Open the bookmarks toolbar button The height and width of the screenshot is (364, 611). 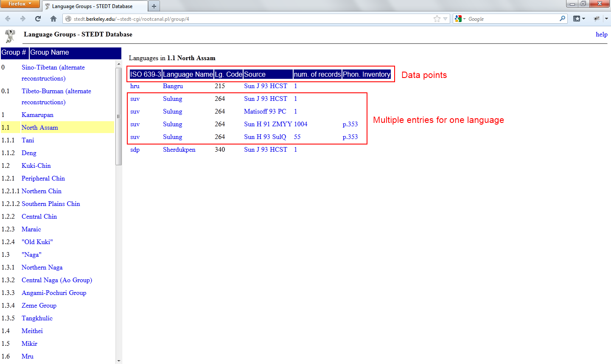579,19
